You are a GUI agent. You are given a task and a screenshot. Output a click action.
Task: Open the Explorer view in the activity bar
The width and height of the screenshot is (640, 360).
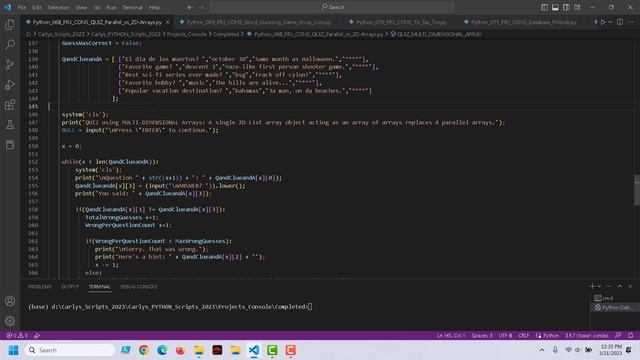[x=10, y=24]
